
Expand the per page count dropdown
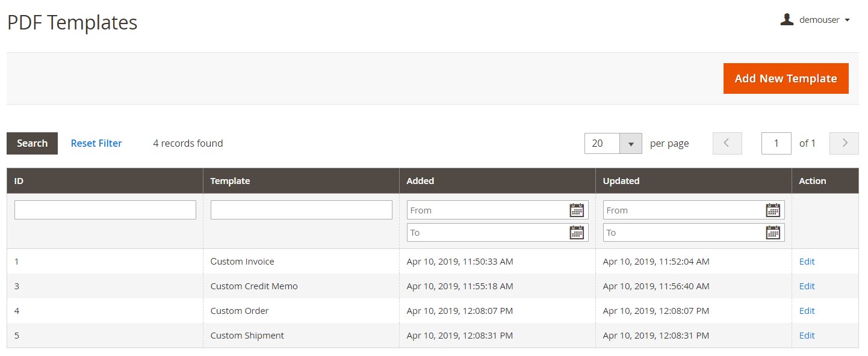click(x=631, y=144)
